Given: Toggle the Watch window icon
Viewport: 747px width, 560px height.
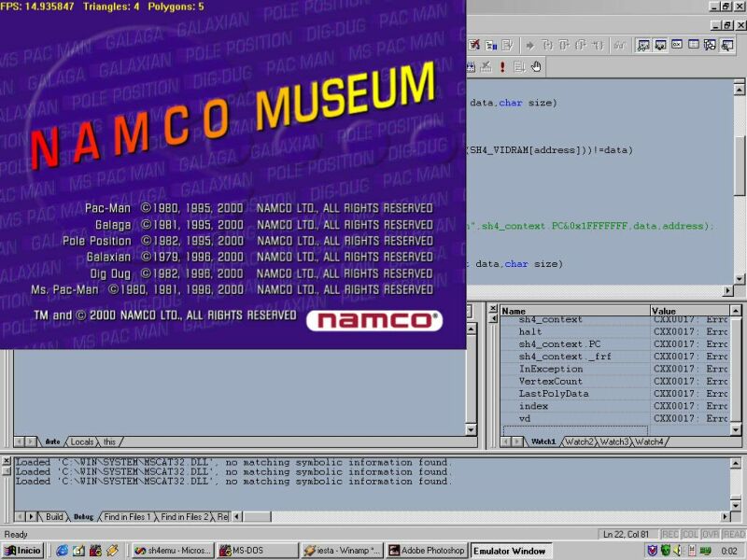Looking at the screenshot, I should (x=643, y=45).
